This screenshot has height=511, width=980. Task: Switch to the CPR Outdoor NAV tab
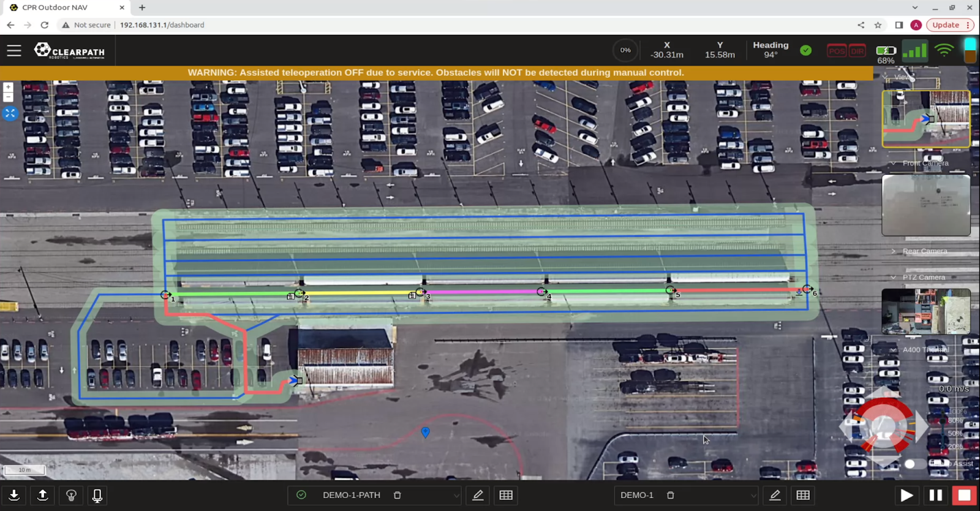(61, 7)
